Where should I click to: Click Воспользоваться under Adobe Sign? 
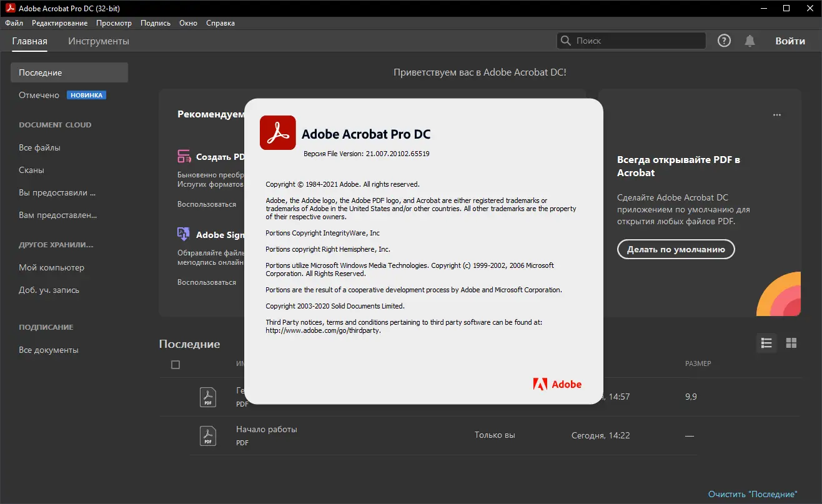click(207, 282)
